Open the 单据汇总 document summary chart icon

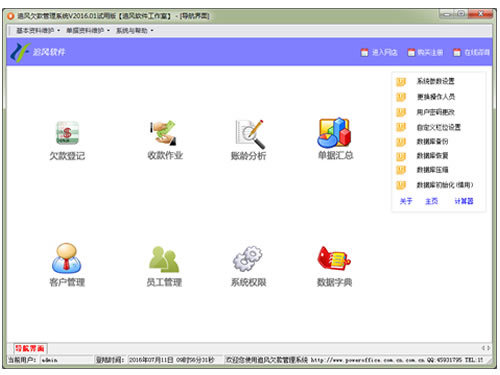point(335,140)
